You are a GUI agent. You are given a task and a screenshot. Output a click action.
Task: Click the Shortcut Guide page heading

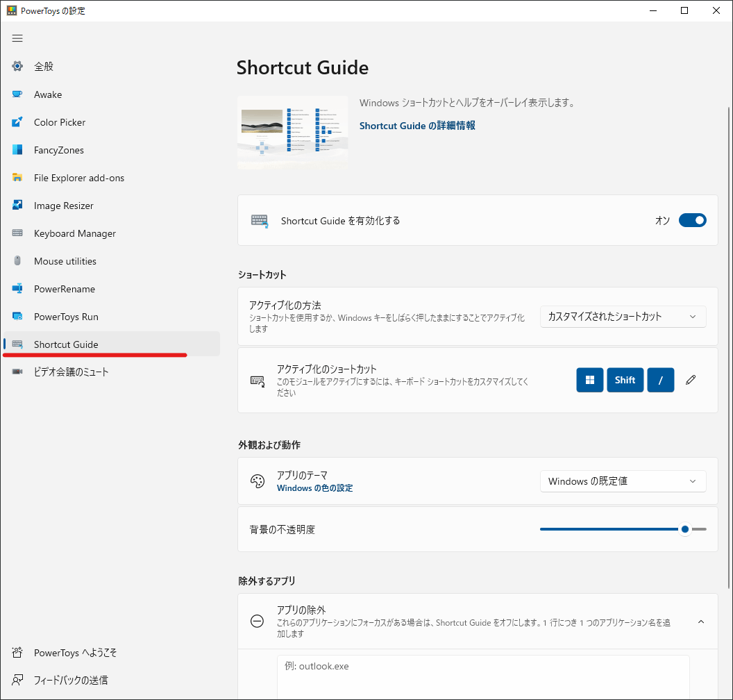303,67
